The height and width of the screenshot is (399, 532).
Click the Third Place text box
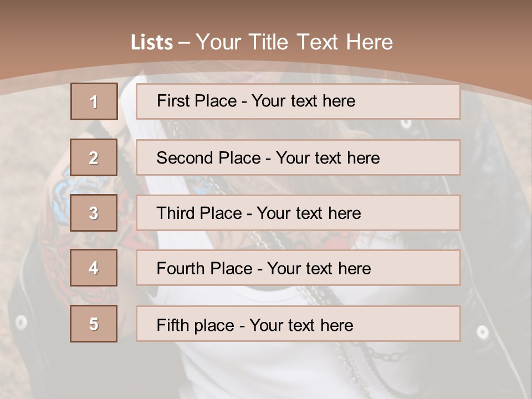(x=298, y=213)
